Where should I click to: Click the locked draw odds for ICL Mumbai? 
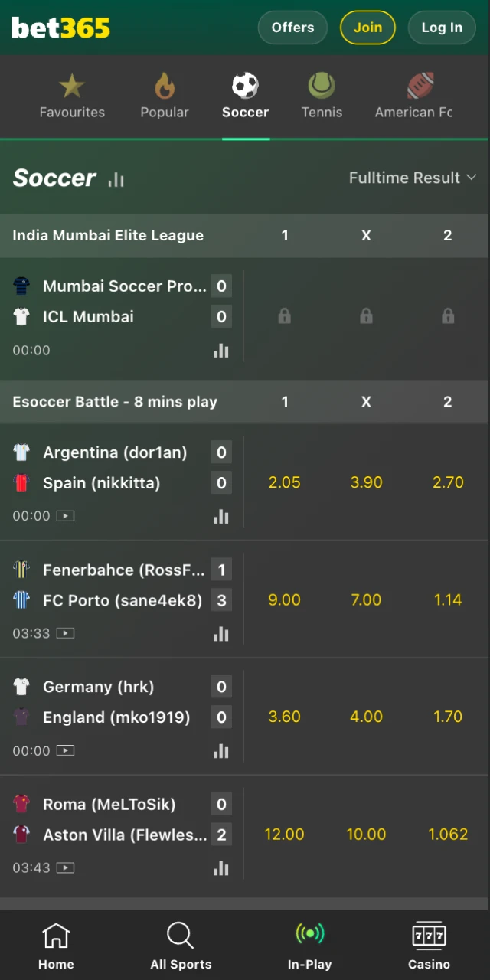[366, 315]
